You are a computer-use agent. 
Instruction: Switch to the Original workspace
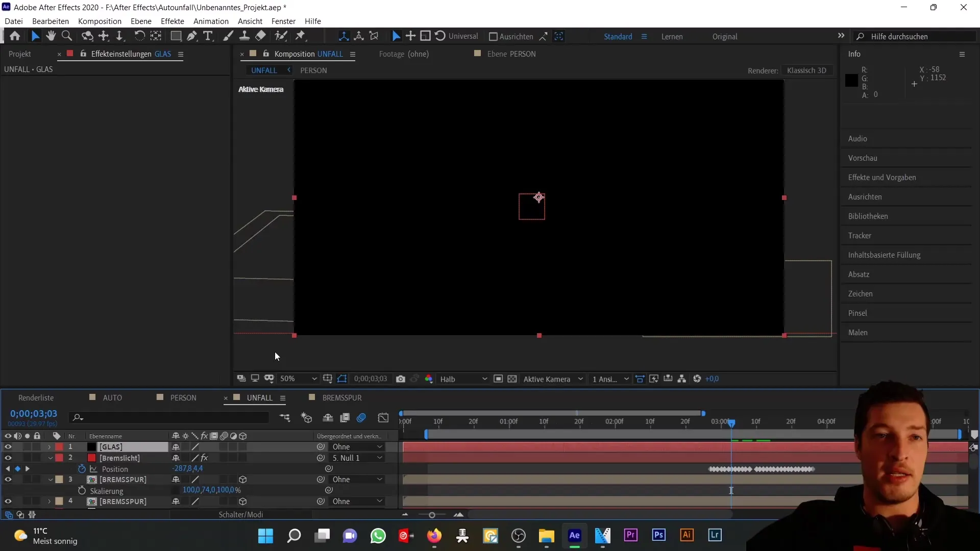[725, 37]
